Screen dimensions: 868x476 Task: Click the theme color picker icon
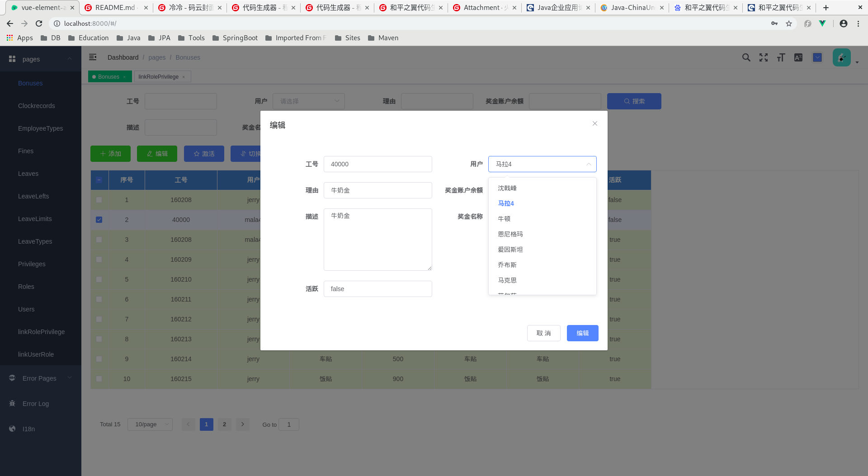817,57
